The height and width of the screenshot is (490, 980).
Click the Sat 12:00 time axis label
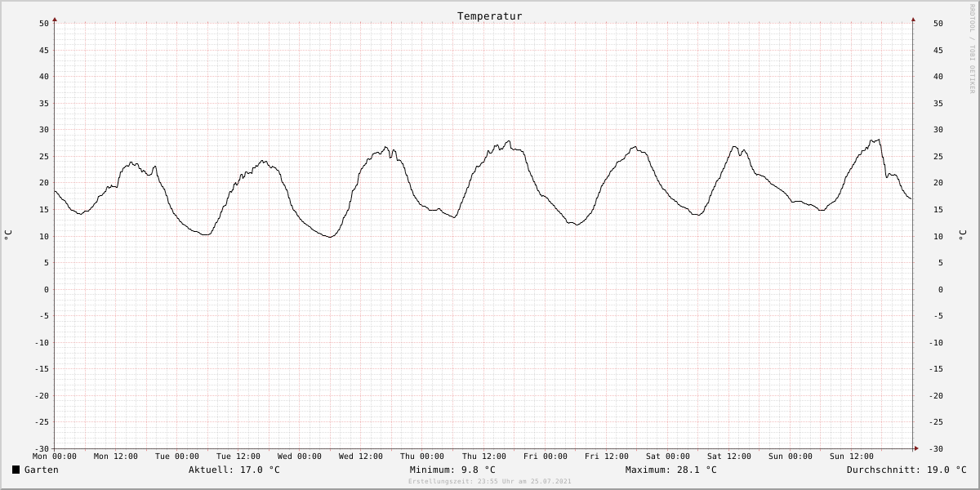[729, 457]
